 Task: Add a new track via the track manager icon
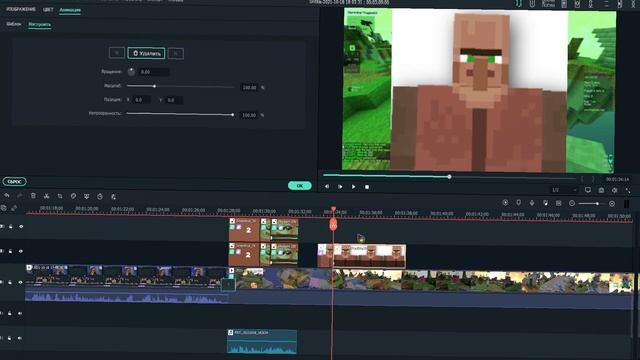(x=4, y=208)
